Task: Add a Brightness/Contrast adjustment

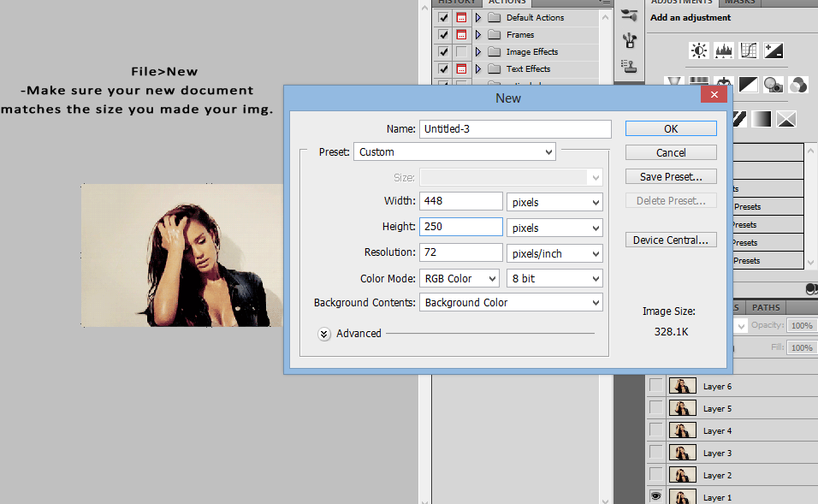Action: tap(699, 50)
